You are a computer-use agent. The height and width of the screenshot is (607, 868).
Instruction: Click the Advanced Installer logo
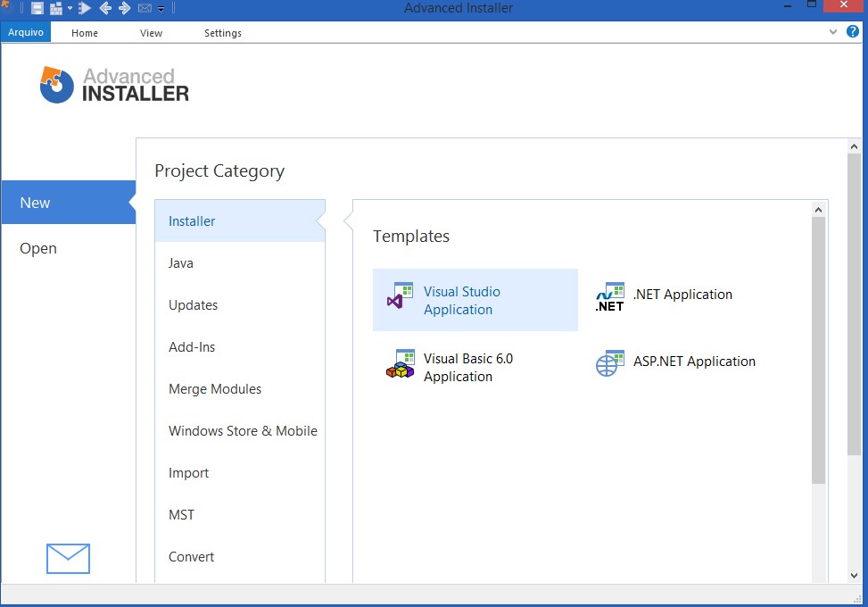114,85
